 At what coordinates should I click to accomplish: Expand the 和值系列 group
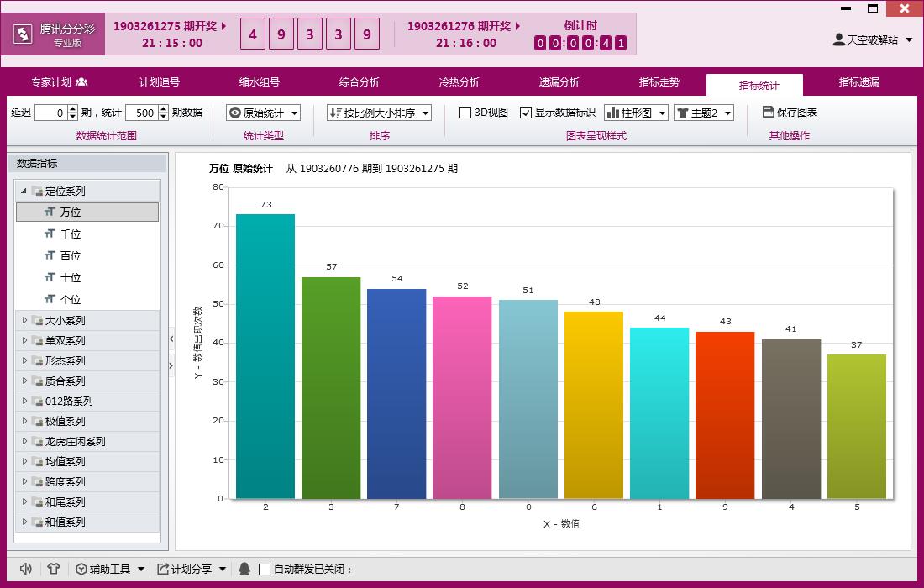click(x=24, y=522)
